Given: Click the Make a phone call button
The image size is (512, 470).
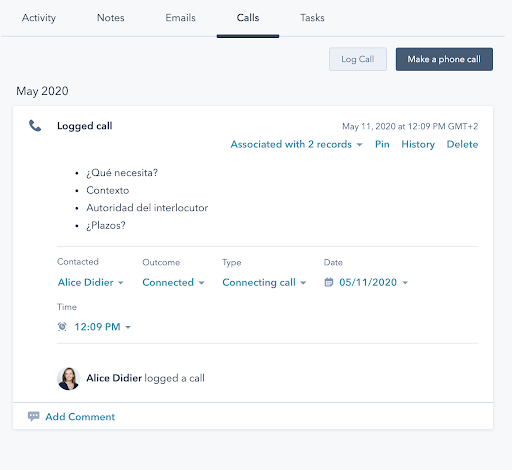Looking at the screenshot, I should click(444, 59).
